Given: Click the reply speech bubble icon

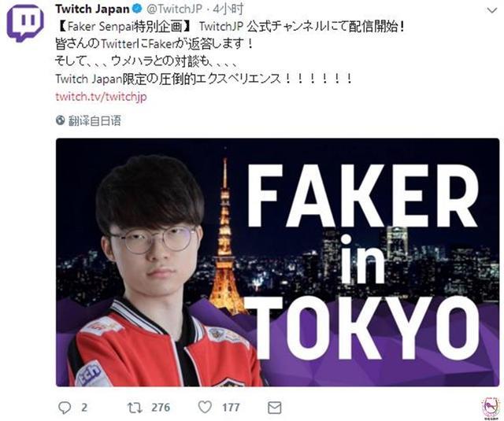Looking at the screenshot, I should [65, 408].
